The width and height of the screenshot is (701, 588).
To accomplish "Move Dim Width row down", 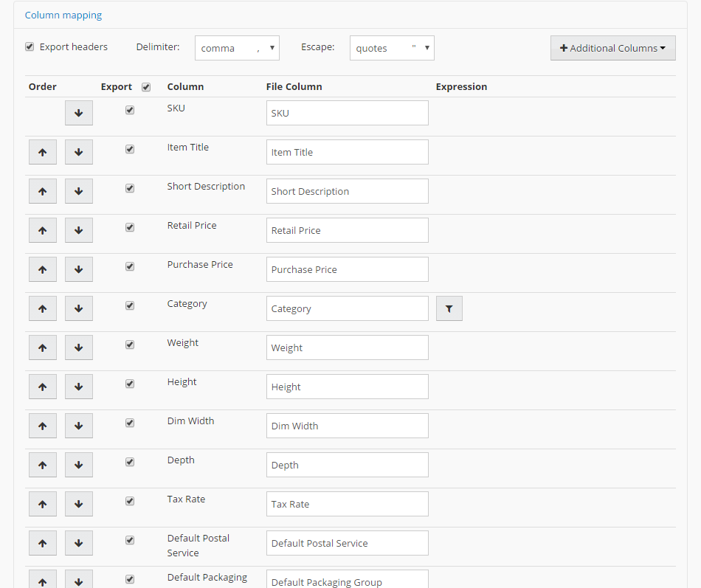I will pos(78,426).
